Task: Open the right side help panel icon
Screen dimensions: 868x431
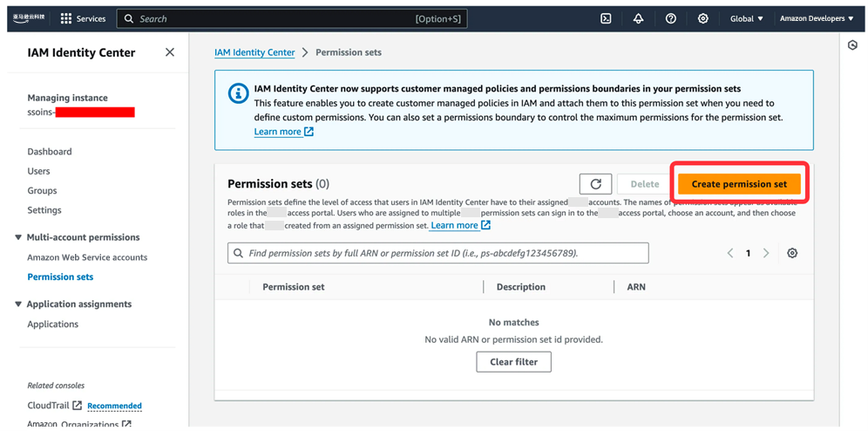Action: click(852, 46)
